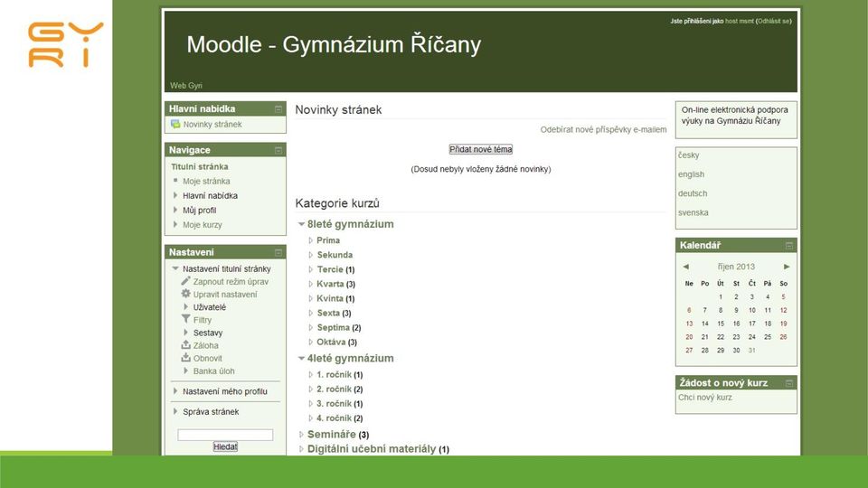The image size is (868, 488).
Task: Collapse the Žádost o nový kurz block
Action: click(x=789, y=383)
